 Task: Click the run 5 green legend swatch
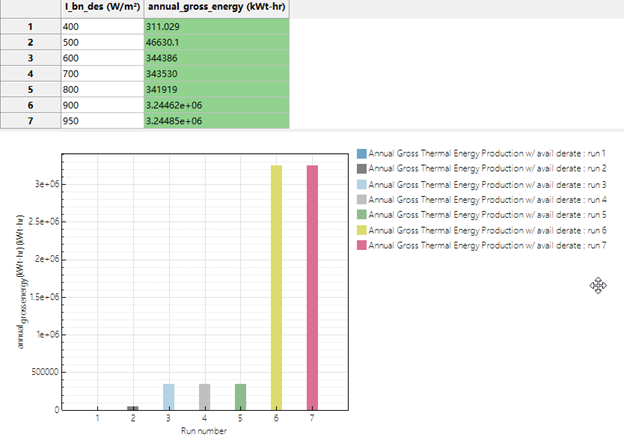tap(361, 215)
